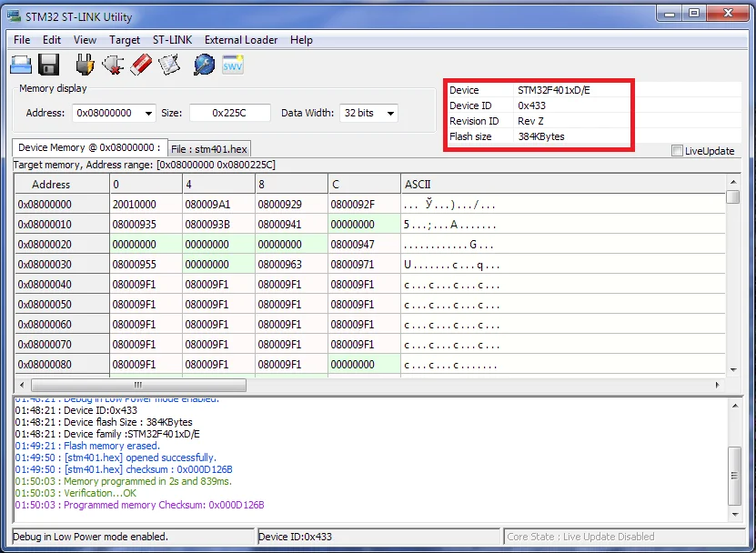The width and height of the screenshot is (756, 553).
Task: Open the Target menu
Action: coord(125,40)
